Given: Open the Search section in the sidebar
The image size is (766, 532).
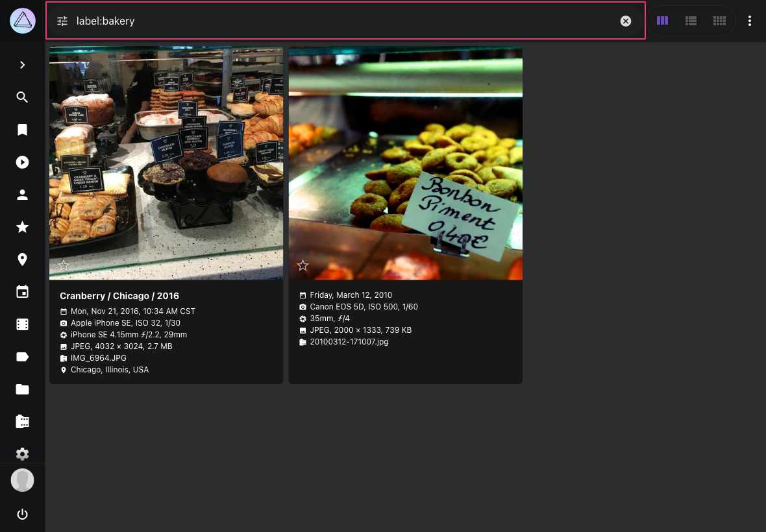Looking at the screenshot, I should pyautogui.click(x=23, y=97).
